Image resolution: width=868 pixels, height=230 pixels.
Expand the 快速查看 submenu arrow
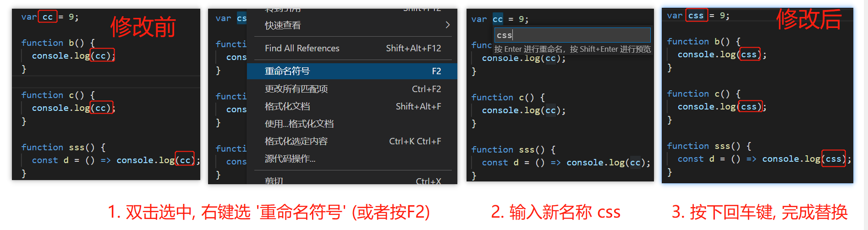pyautogui.click(x=447, y=25)
